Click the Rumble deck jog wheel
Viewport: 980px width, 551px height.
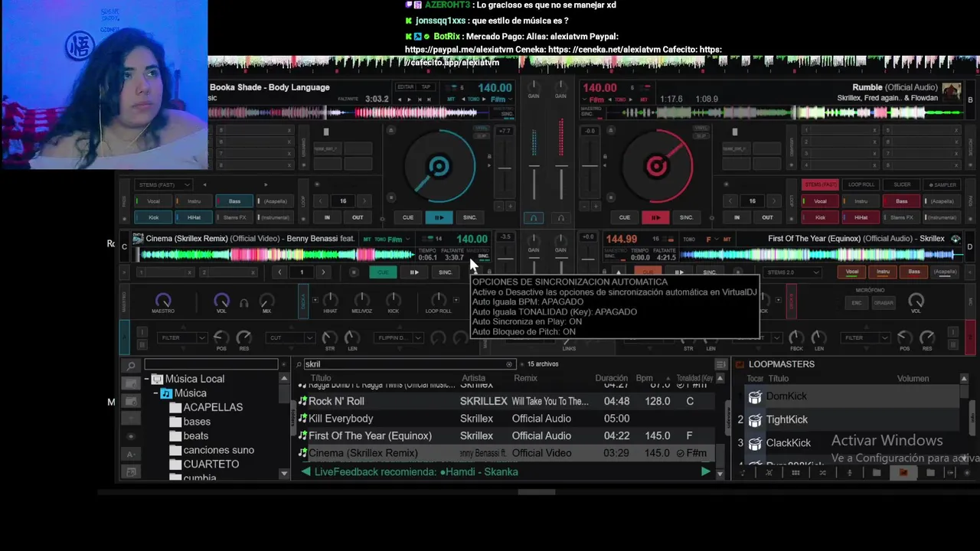pos(656,166)
